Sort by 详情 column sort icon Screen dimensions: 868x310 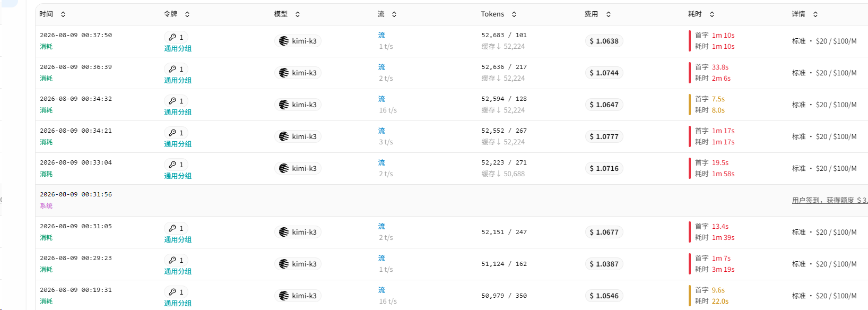tap(815, 14)
